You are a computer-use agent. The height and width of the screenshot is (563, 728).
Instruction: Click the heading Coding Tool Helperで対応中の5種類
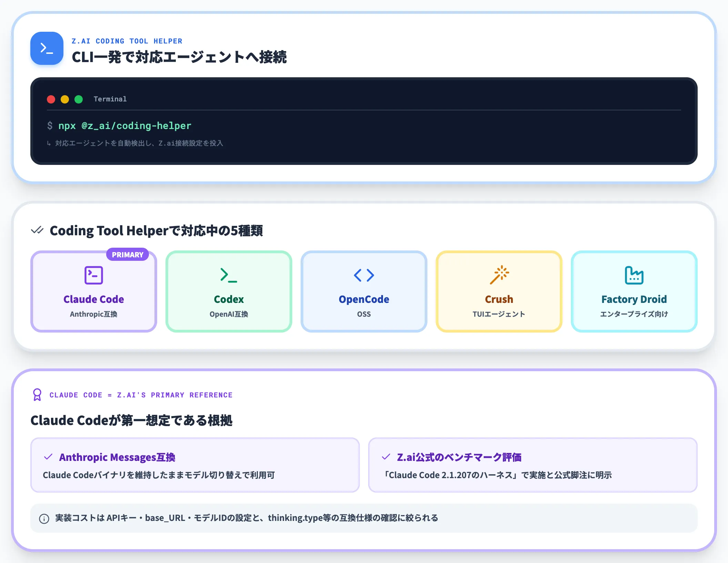point(156,230)
